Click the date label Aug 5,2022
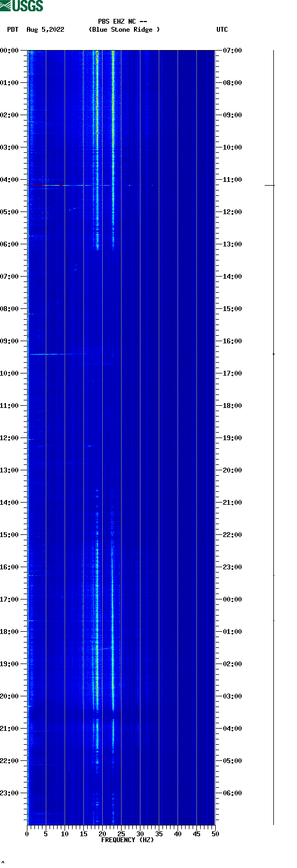This screenshot has width=297, height=868. point(45,30)
